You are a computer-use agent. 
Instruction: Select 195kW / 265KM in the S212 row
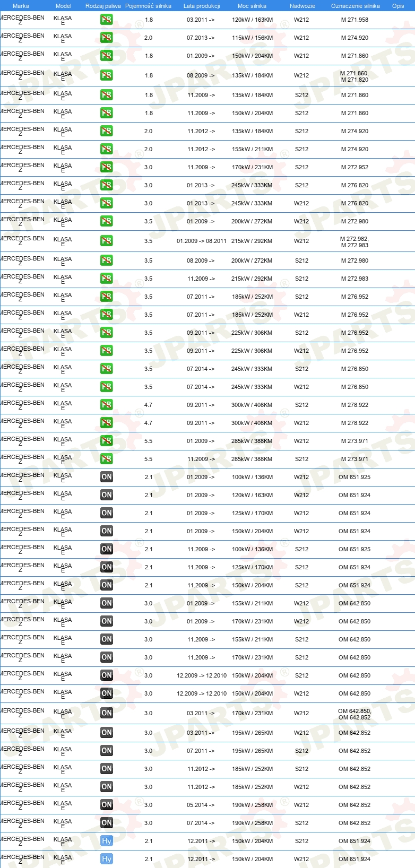point(252,751)
